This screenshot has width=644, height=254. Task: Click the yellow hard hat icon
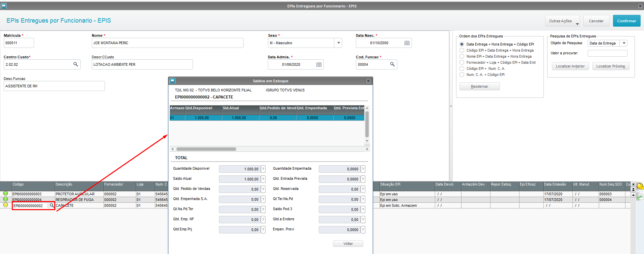click(640, 187)
